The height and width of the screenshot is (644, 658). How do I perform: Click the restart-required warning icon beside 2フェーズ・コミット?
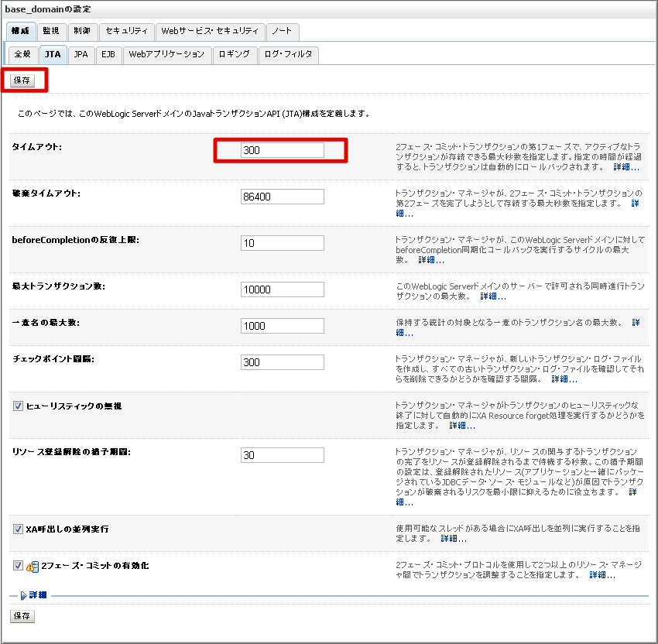tap(33, 567)
